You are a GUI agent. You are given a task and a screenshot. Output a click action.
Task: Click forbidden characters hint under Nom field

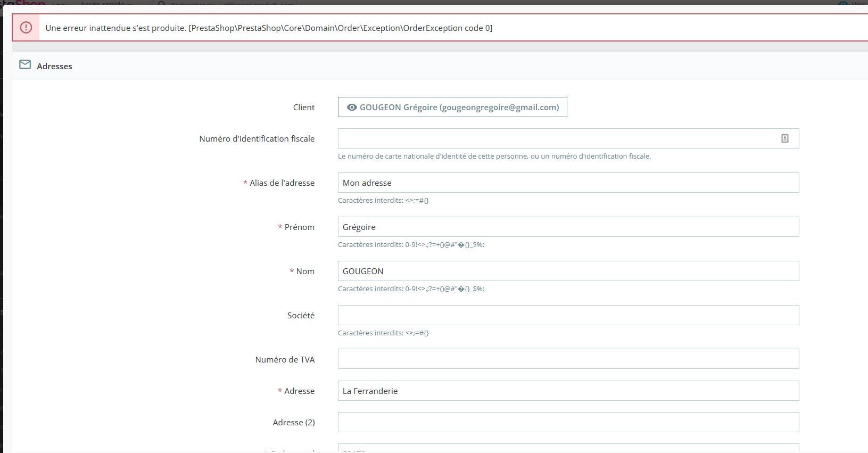[411, 289]
